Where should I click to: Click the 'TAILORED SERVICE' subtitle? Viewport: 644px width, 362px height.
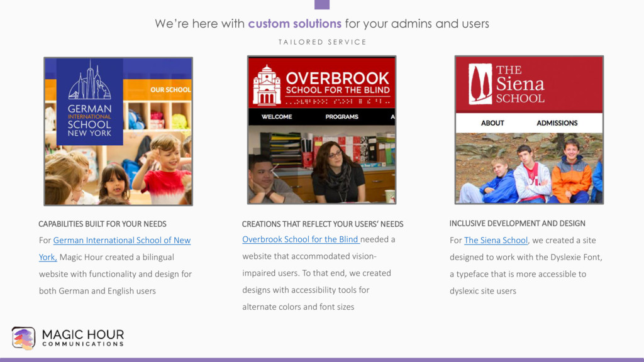pyautogui.click(x=323, y=42)
